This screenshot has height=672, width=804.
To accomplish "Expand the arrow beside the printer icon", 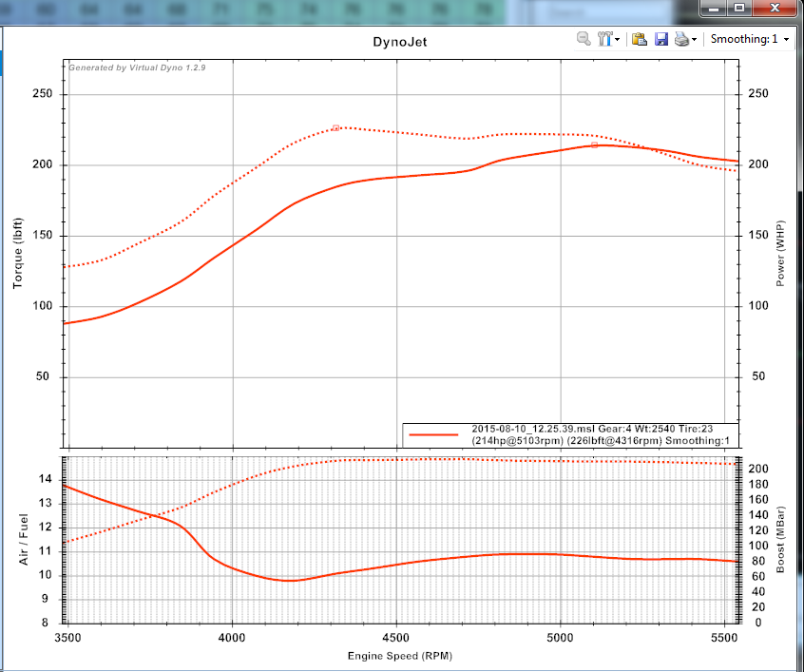I will coord(695,40).
